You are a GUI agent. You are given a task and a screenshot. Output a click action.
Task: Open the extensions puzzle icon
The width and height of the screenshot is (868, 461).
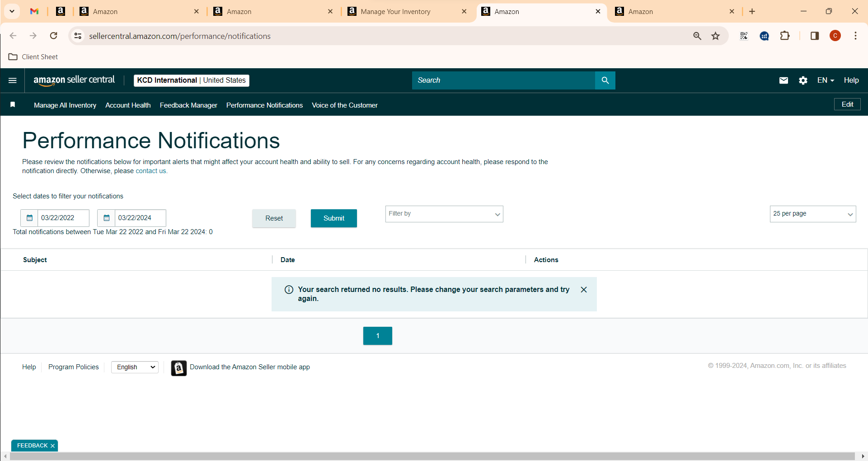tap(785, 36)
